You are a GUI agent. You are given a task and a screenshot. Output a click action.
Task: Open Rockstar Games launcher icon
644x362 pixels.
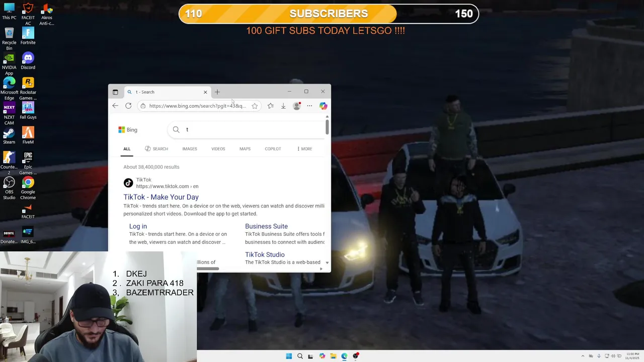[x=28, y=88]
